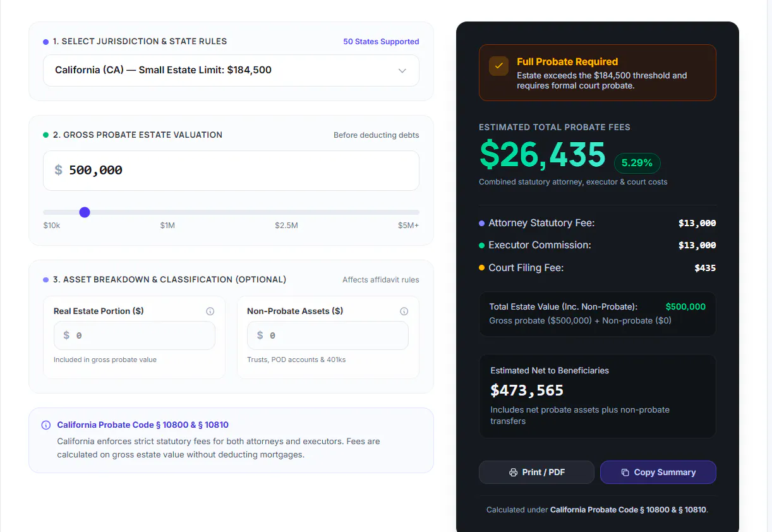Viewport: 772px width, 532px height.
Task: Click the Estimated Net to Beneficiaries label
Action: 550,371
